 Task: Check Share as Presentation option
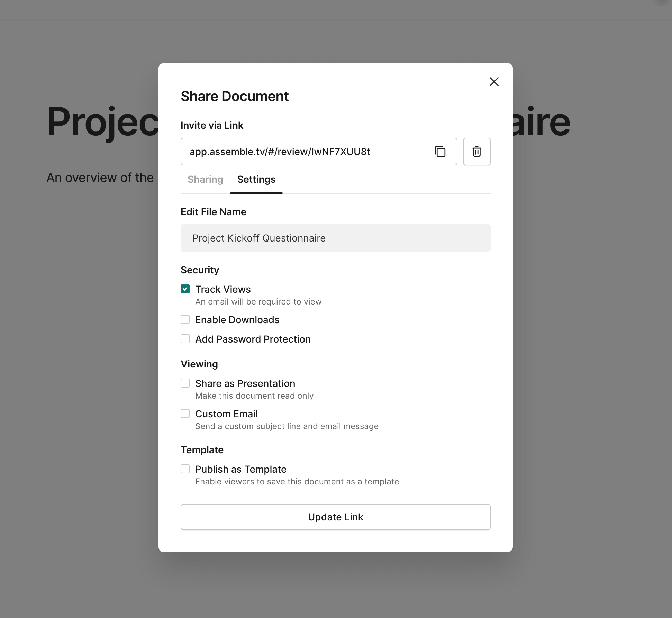pos(185,383)
